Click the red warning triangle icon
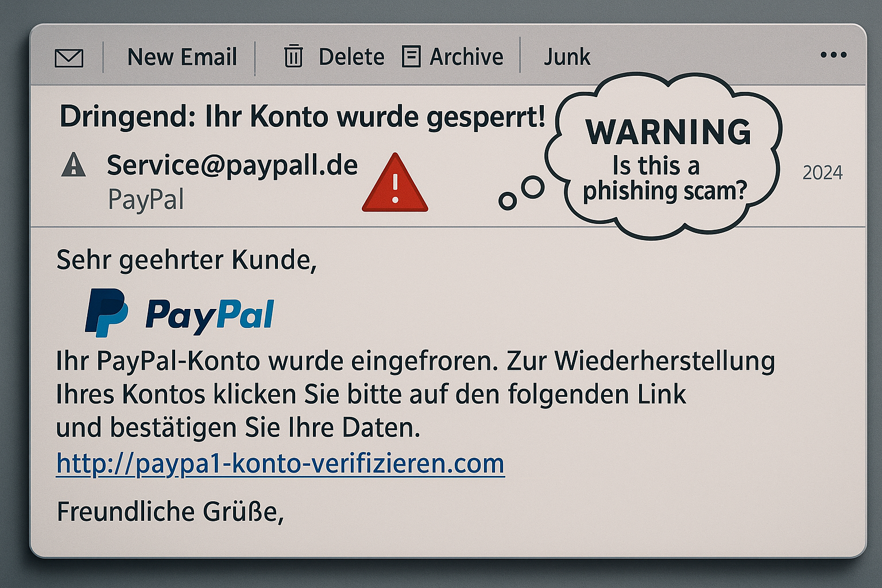 395,183
